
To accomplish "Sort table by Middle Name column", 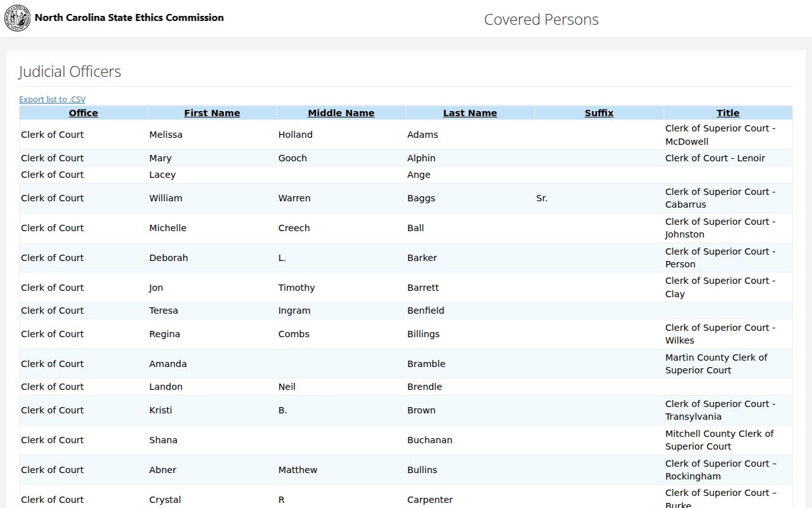I will coord(341,113).
